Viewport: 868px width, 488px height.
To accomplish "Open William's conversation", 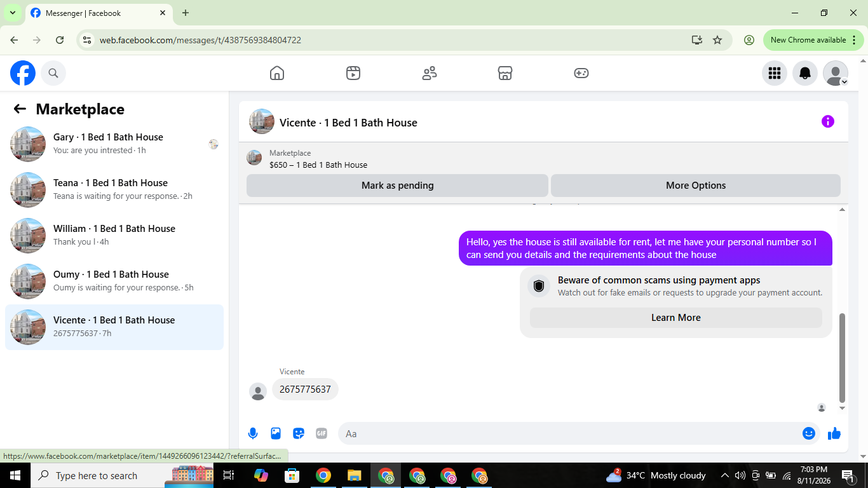I will [114, 236].
